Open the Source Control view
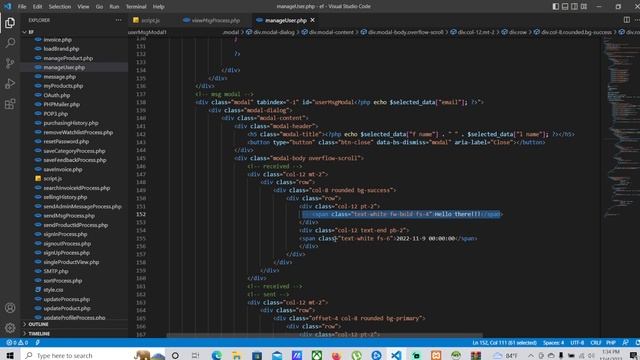Image resolution: width=640 pixels, height=360 pixels. [10, 63]
